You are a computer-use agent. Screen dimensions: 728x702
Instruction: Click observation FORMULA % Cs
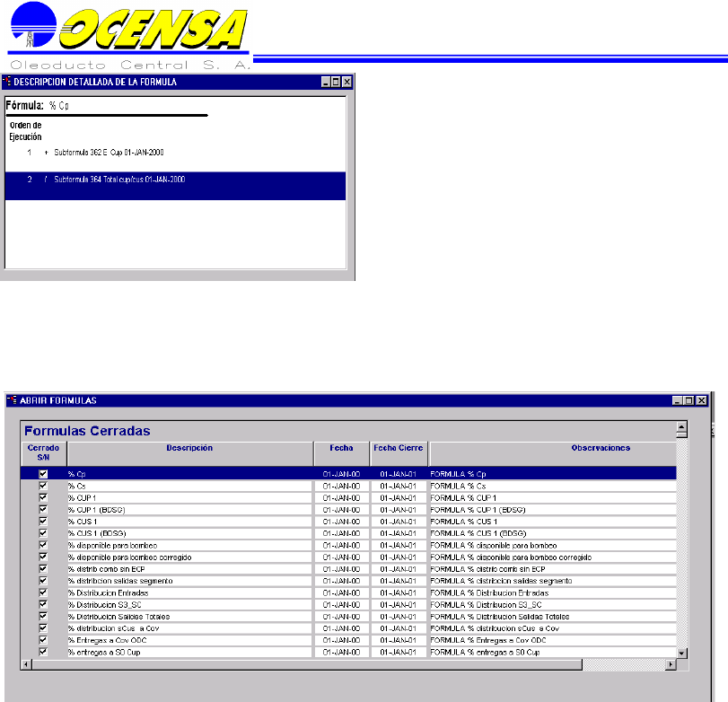(553, 486)
